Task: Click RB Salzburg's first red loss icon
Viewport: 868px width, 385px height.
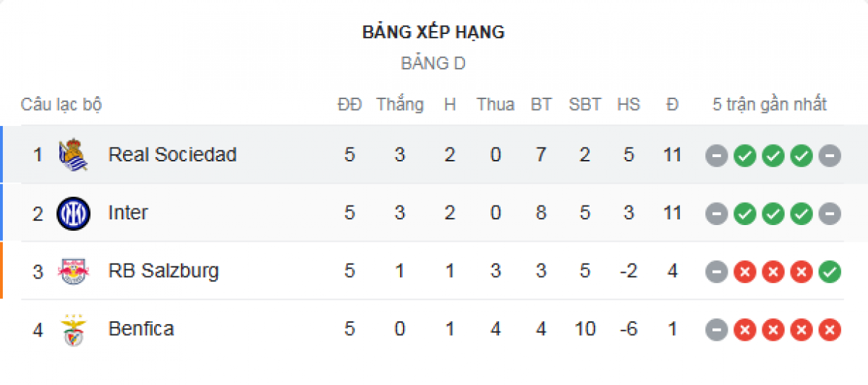Action: [x=745, y=272]
